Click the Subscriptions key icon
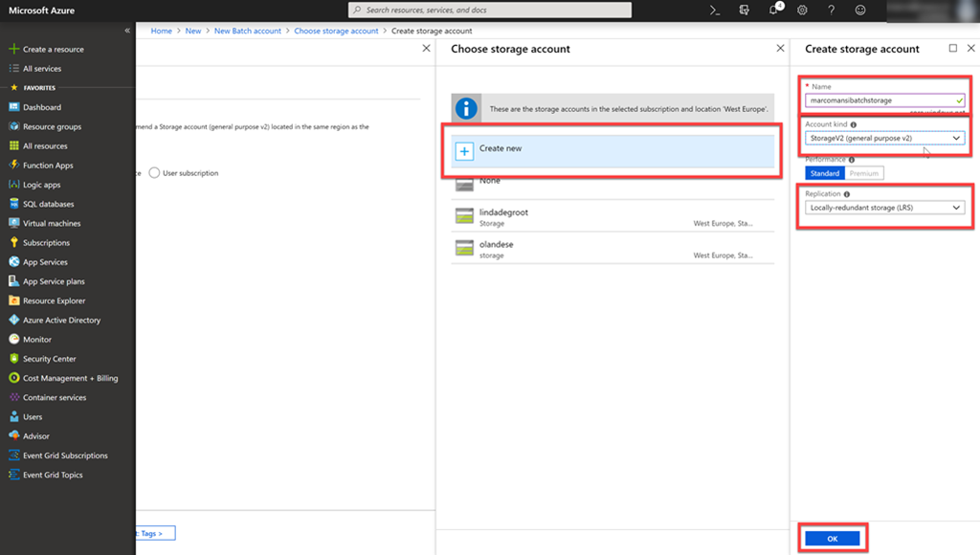 point(13,242)
